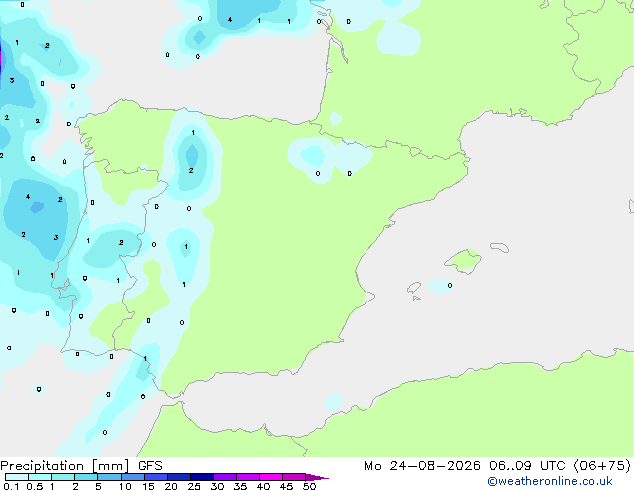The width and height of the screenshot is (634, 490).
Task: Click the date "Mo 24-08-2026"
Action: click(422, 466)
